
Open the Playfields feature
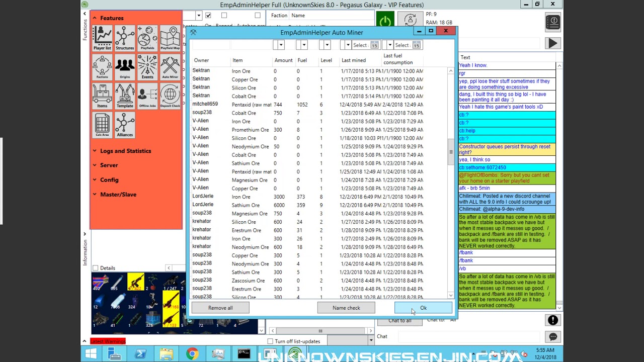tap(147, 38)
